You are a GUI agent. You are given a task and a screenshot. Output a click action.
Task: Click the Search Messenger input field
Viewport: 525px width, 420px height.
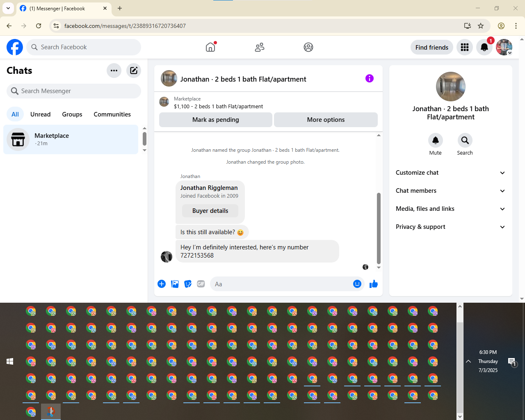point(74,91)
